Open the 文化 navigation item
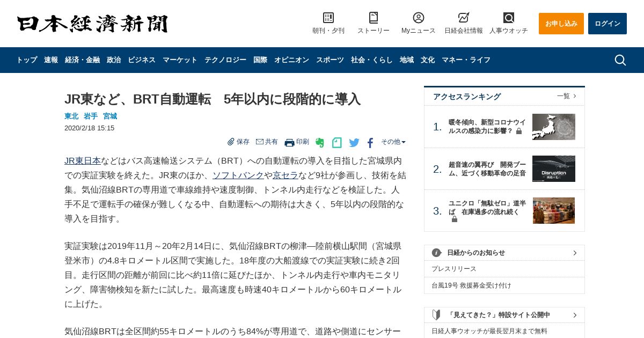 point(428,60)
